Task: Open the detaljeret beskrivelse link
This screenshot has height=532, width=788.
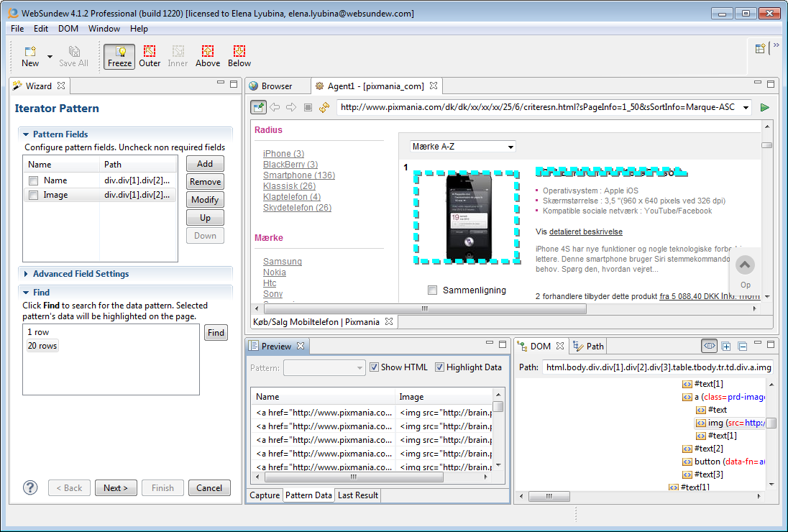Action: [586, 231]
